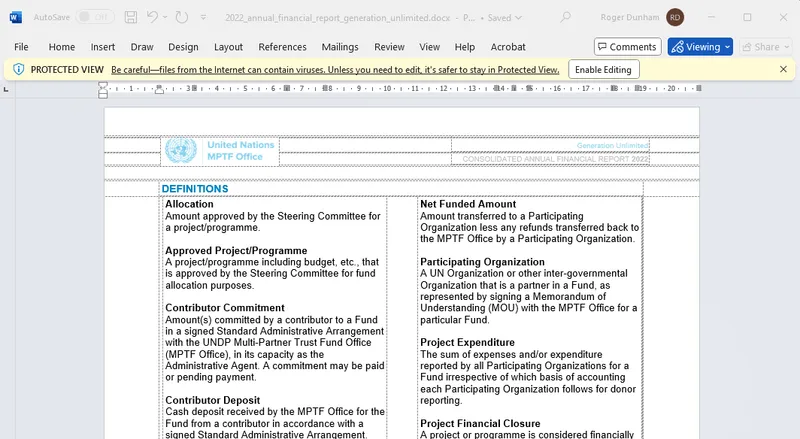Viewport: 800px width, 439px height.
Task: Click the United Nations emblem logo
Action: click(x=181, y=151)
